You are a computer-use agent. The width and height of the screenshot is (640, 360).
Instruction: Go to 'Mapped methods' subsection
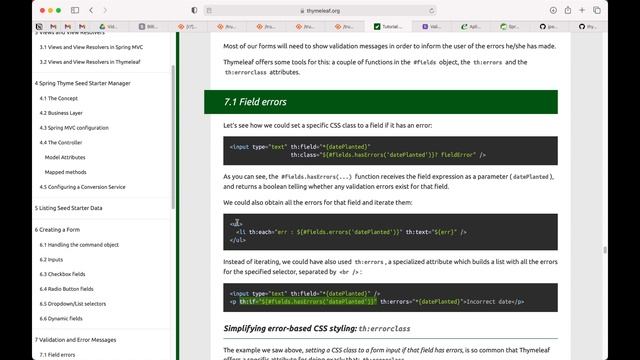pyautogui.click(x=65, y=172)
